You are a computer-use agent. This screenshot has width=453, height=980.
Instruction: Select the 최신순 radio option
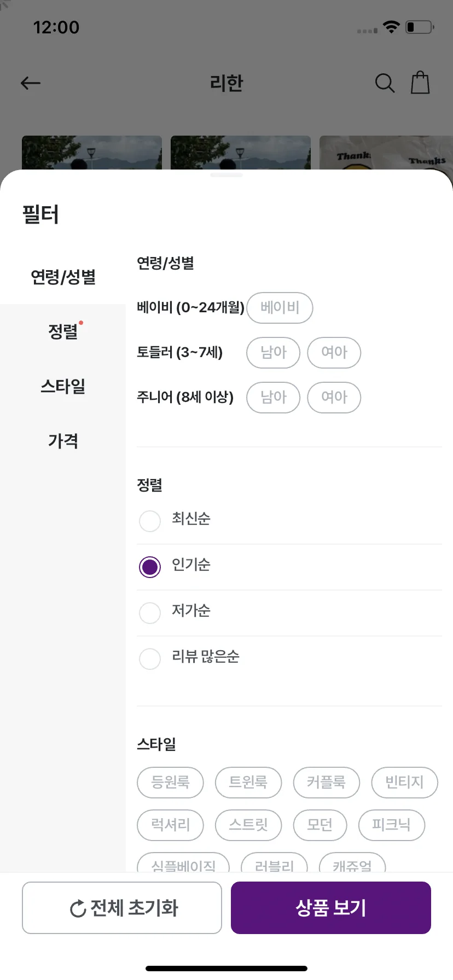pyautogui.click(x=150, y=521)
